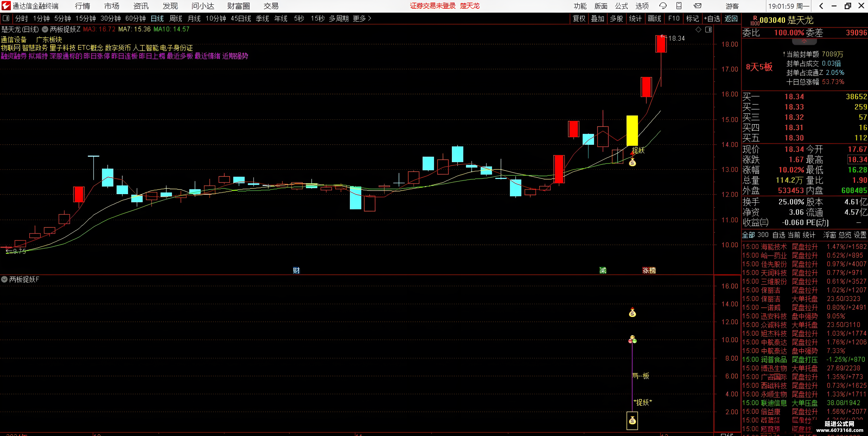Click the 返回 button

[x=731, y=18]
